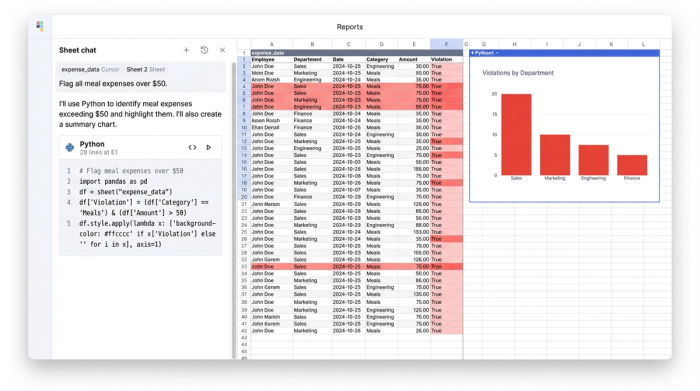700x391 pixels.
Task: Run the Python code with the play icon
Action: tap(208, 147)
